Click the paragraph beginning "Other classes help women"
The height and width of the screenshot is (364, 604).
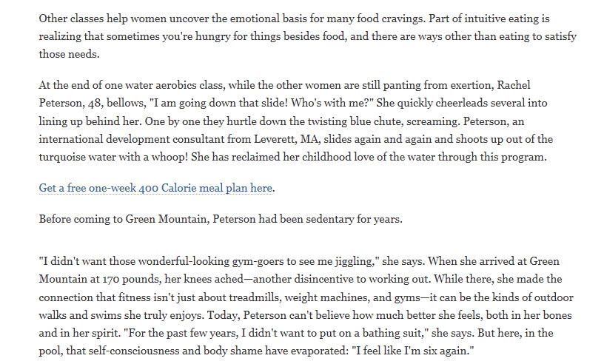(307, 36)
